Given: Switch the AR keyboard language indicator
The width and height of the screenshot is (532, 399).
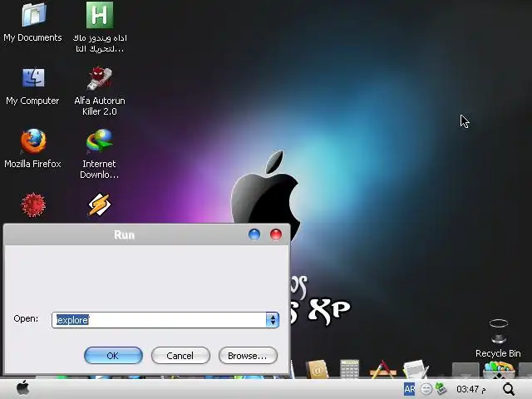Looking at the screenshot, I should tap(409, 389).
